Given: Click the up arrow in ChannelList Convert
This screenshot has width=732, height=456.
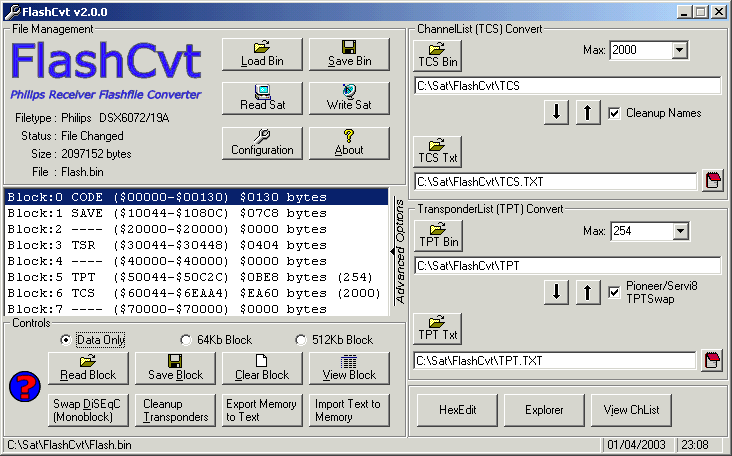Looking at the screenshot, I should [x=588, y=112].
